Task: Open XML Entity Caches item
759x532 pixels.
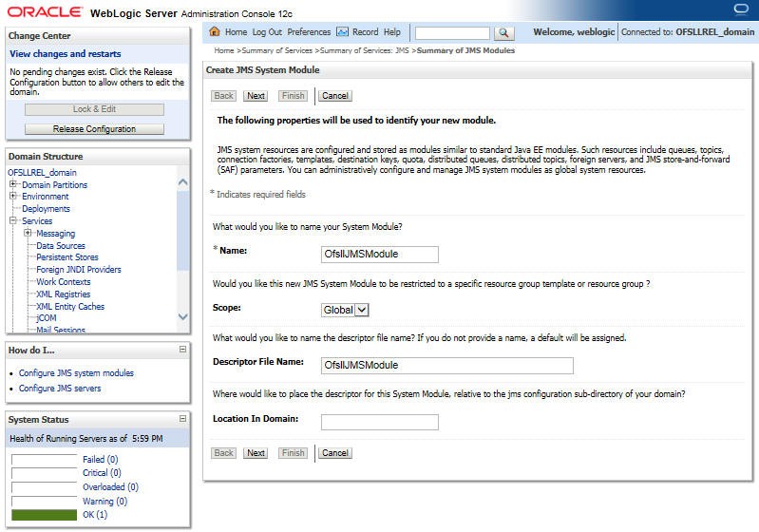Action: pyautogui.click(x=70, y=307)
